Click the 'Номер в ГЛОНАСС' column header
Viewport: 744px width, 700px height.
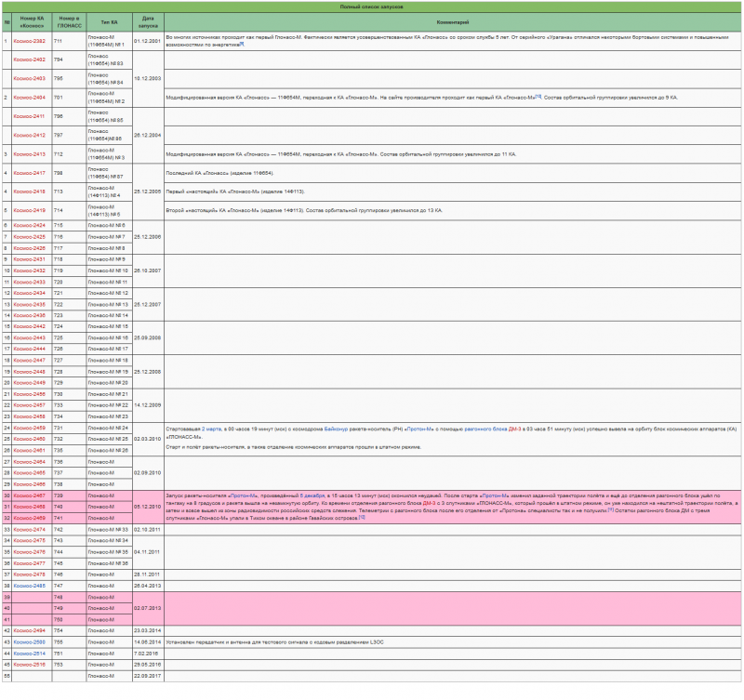pyautogui.click(x=68, y=20)
